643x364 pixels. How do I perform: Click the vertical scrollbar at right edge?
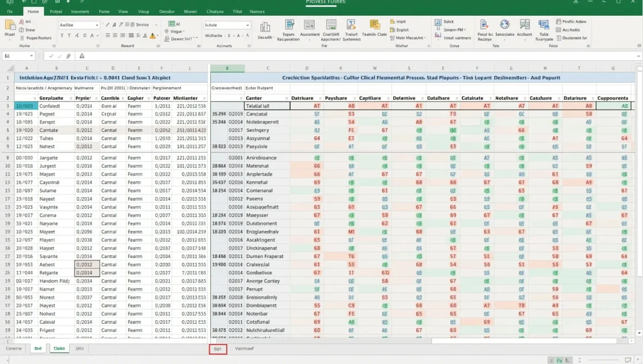(639, 201)
